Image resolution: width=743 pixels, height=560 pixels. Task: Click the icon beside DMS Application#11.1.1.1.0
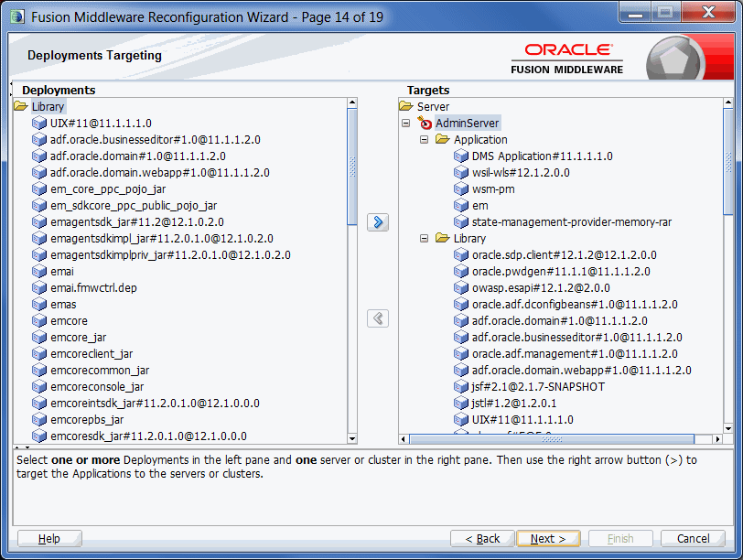(x=460, y=156)
